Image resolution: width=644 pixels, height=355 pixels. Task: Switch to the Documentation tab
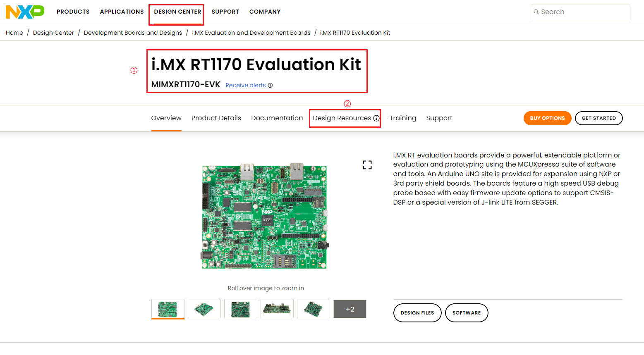click(x=277, y=118)
